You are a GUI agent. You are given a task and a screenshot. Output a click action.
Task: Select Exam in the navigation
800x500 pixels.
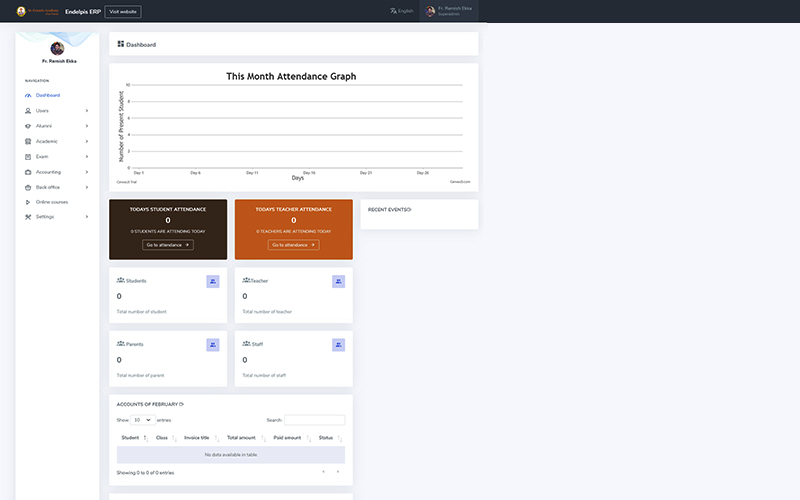(x=42, y=157)
